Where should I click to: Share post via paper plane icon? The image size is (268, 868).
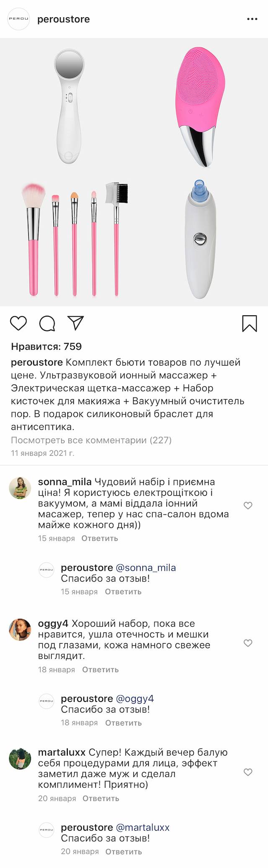(76, 323)
